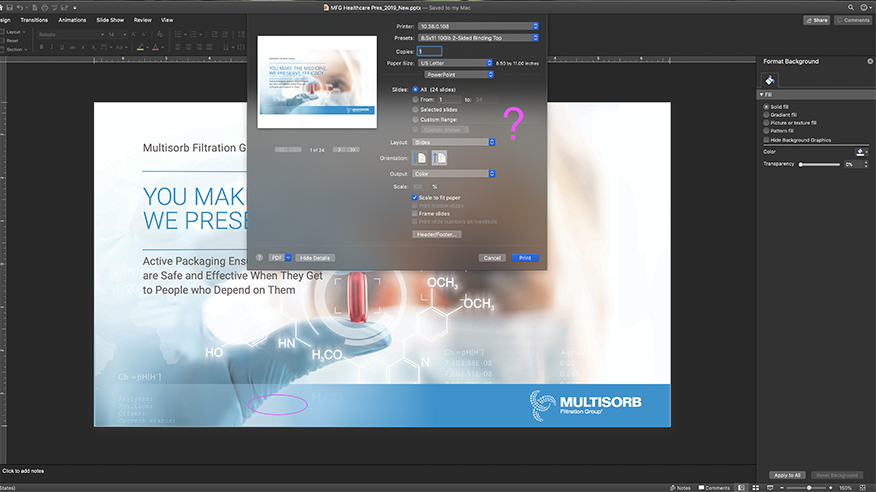
Task: Click the Share button
Action: (816, 20)
